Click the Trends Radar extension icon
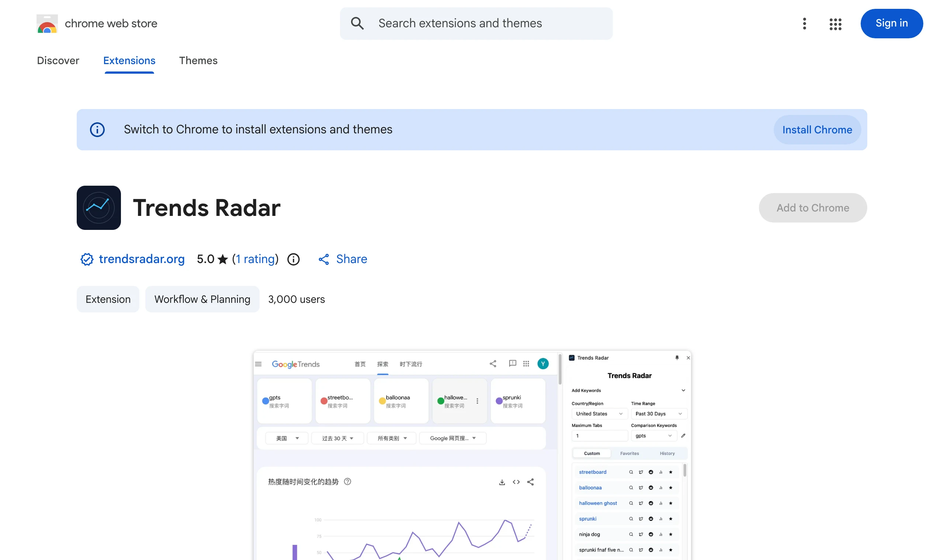 click(99, 207)
